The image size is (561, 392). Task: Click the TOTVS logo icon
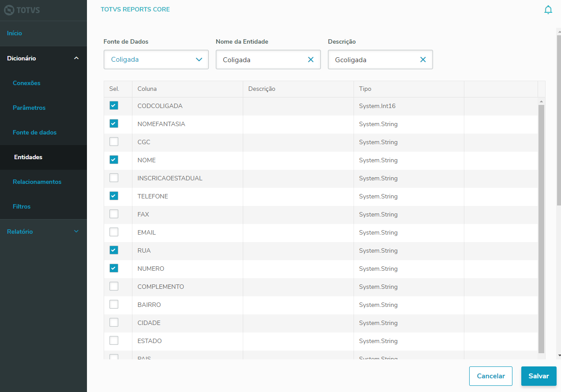[9, 10]
